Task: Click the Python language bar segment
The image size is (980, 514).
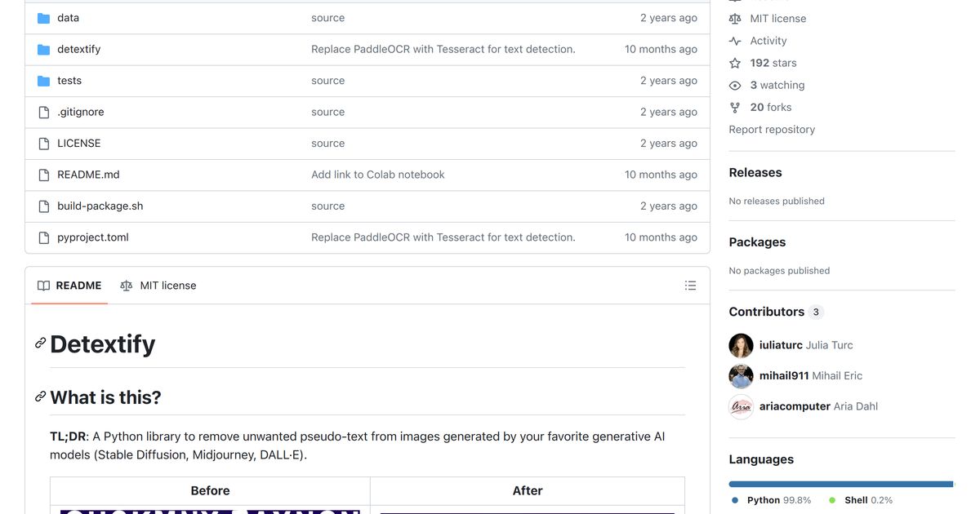Action: coord(840,484)
